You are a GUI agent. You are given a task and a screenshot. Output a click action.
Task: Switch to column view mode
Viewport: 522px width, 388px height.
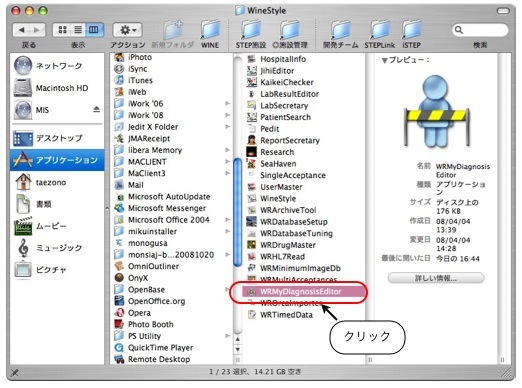pos(94,30)
